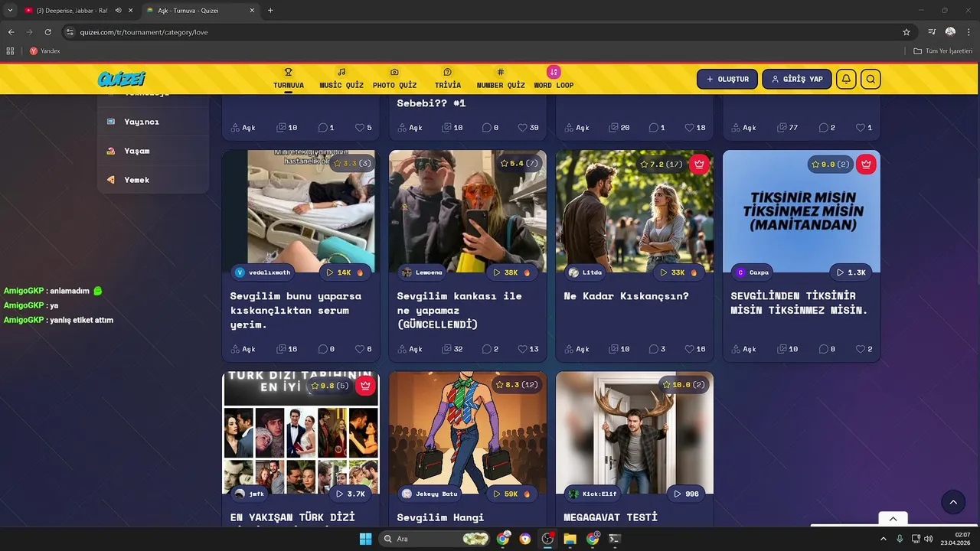The width and height of the screenshot is (980, 551).
Task: Click the 33K plays badge
Action: click(x=678, y=272)
